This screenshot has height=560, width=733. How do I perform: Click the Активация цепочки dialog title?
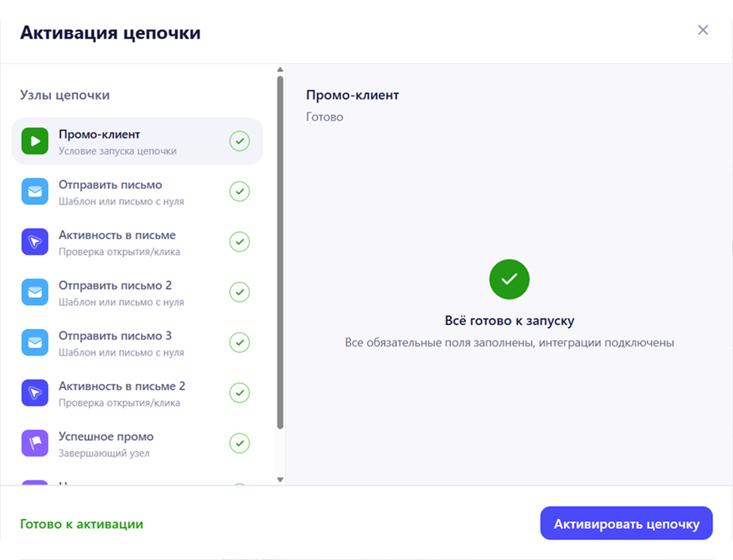coord(110,33)
